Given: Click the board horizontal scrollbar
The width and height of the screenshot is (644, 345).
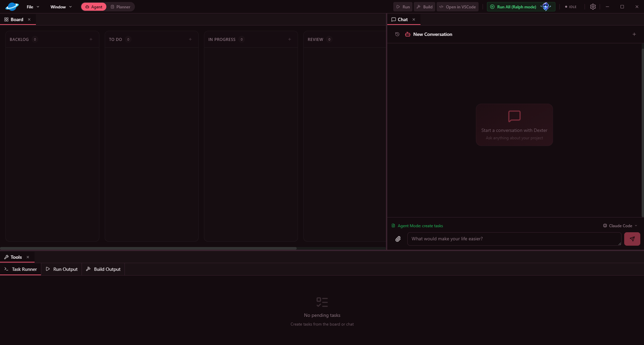Looking at the screenshot, I should pyautogui.click(x=149, y=248).
